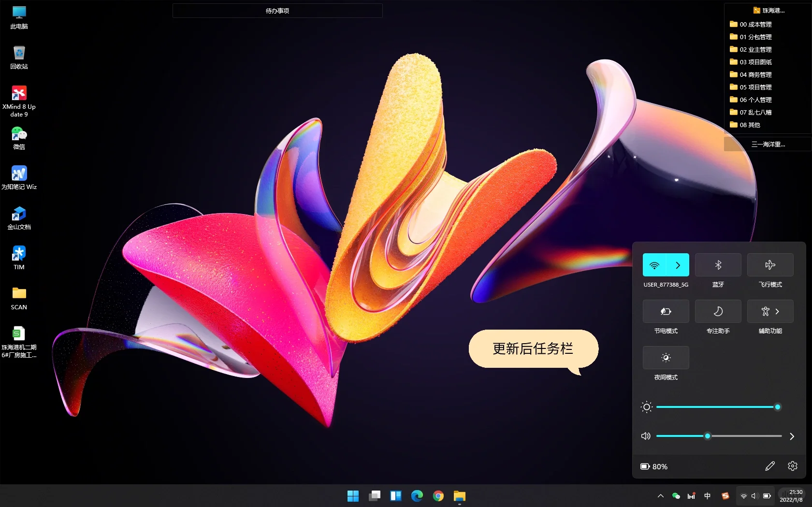The image size is (812, 507).
Task: Open Microsoft Edge from the taskbar
Action: coord(417,496)
